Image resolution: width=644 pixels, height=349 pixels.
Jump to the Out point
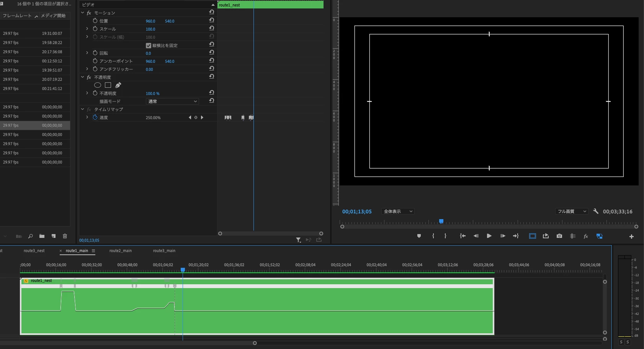[x=516, y=236]
